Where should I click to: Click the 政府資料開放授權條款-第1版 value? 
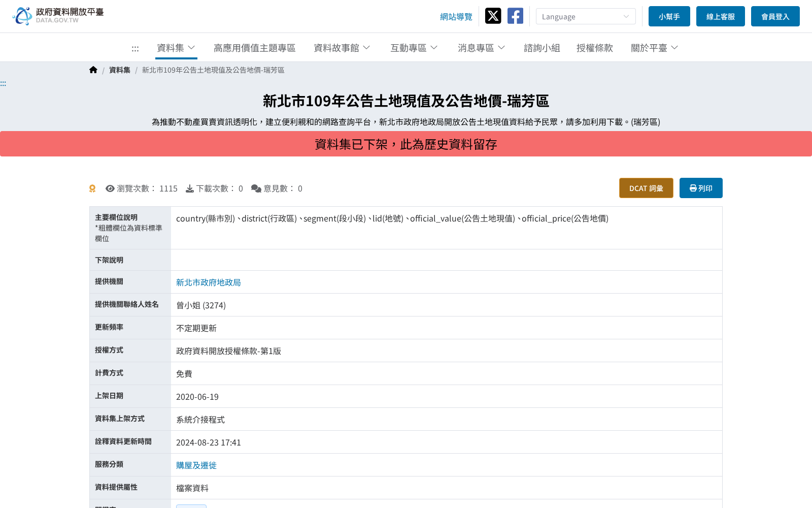coord(228,351)
